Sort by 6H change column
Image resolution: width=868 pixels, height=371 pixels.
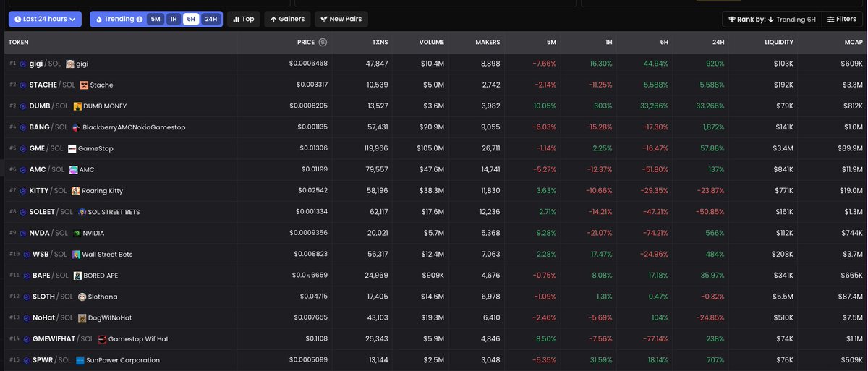663,43
